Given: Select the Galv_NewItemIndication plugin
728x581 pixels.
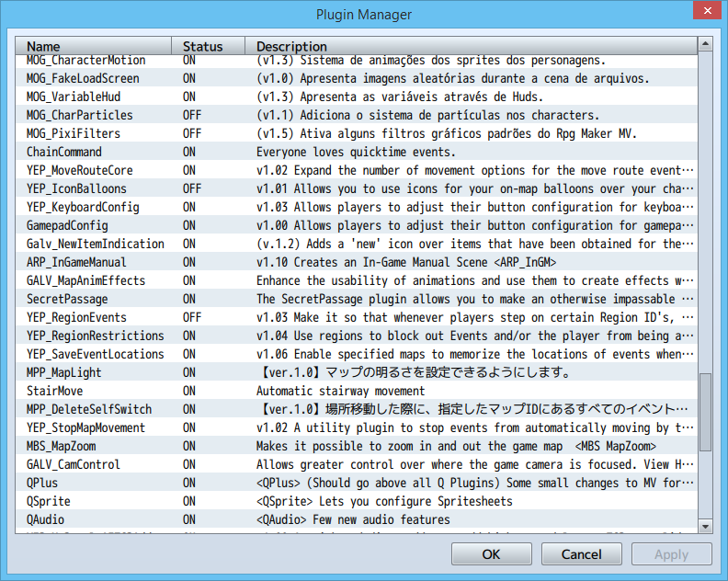Looking at the screenshot, I should click(356, 244).
